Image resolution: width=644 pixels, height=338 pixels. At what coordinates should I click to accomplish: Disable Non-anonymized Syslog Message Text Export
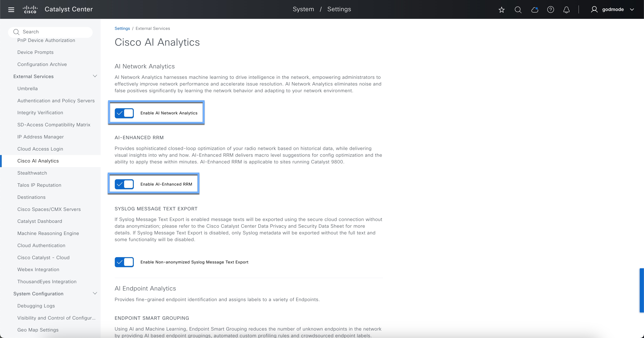click(124, 262)
